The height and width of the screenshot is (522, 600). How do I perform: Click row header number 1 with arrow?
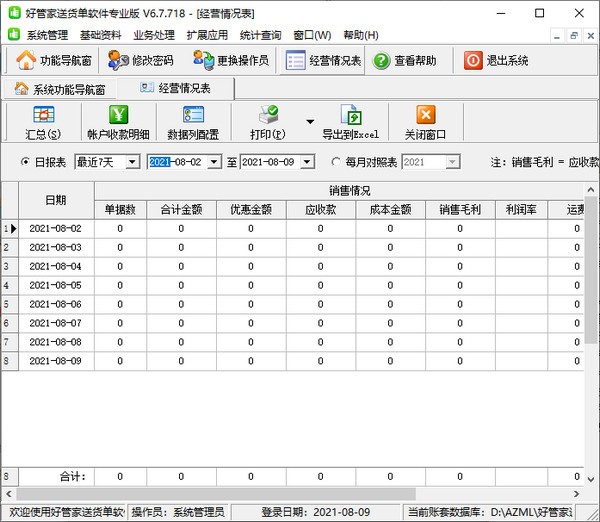pos(10,229)
